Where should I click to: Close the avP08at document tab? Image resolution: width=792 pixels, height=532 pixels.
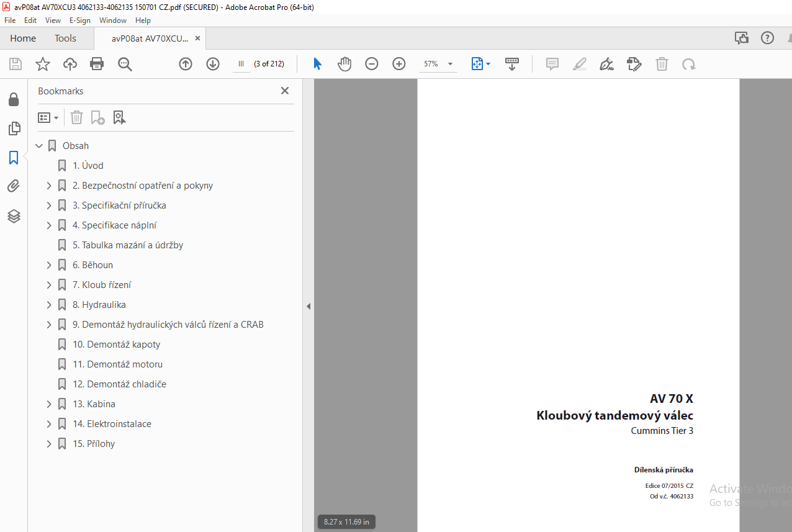[x=197, y=38]
